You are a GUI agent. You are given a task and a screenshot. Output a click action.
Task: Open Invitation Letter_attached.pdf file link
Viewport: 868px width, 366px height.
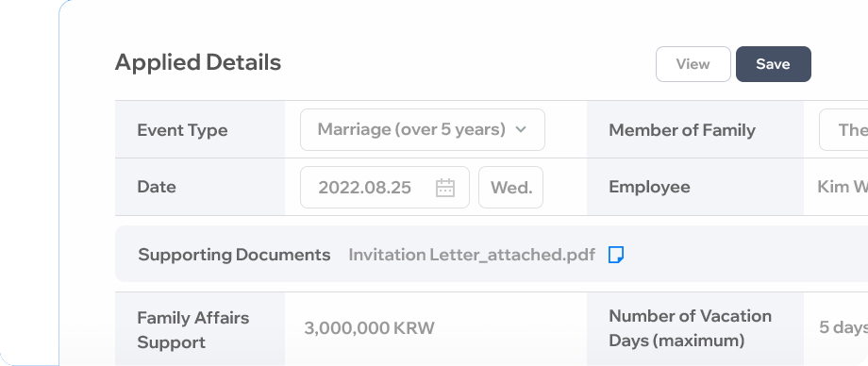point(472,255)
